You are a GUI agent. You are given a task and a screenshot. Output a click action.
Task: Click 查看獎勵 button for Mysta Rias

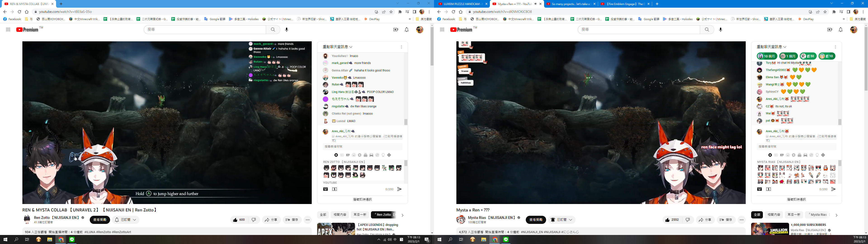coord(536,220)
